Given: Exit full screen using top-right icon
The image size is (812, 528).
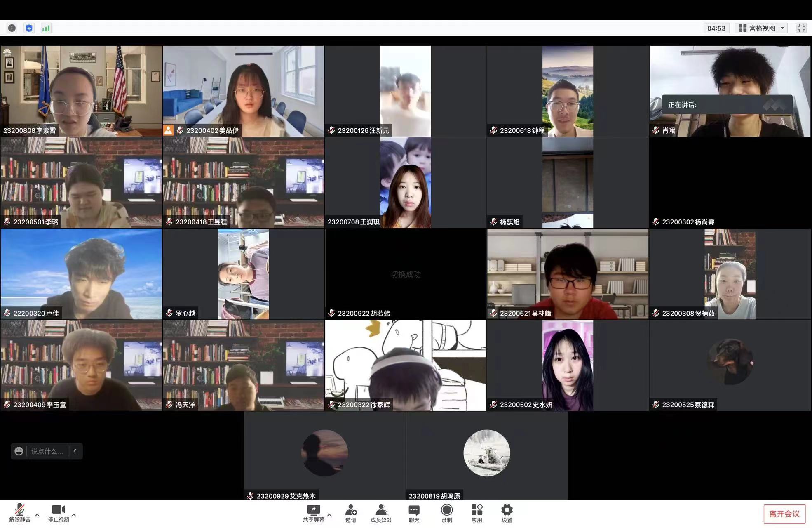Looking at the screenshot, I should [801, 28].
